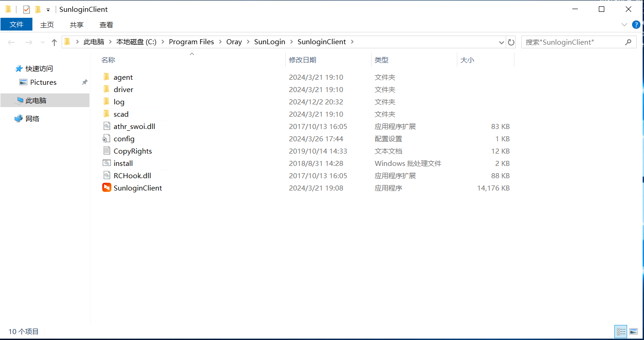644x340 pixels.
Task: Click the help question mark icon
Action: [x=636, y=25]
